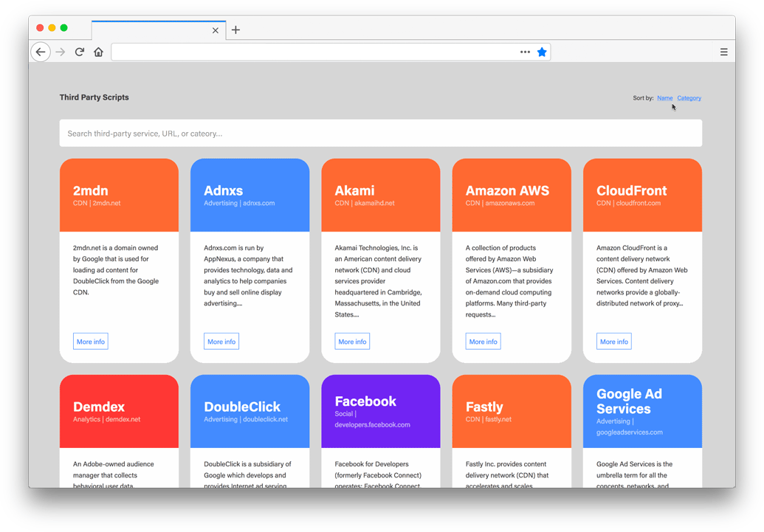Click the 'CDN | amazonaws.com' subtitle

[x=500, y=203]
